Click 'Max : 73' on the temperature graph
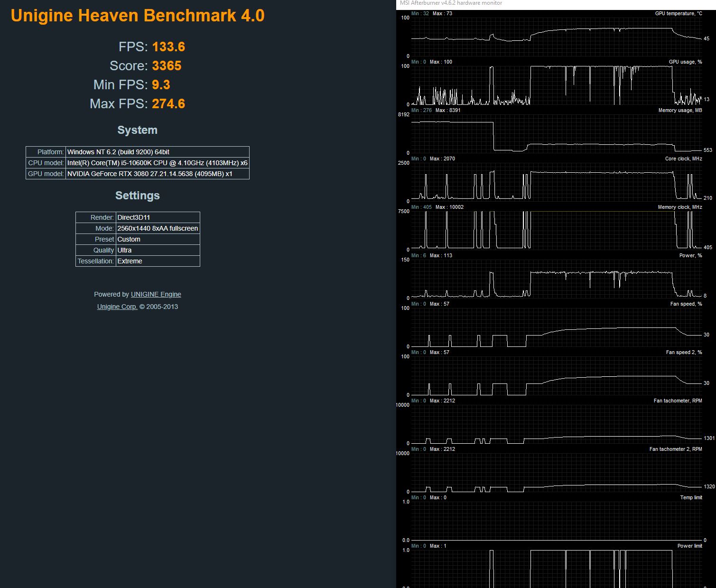This screenshot has width=716, height=588. click(442, 13)
